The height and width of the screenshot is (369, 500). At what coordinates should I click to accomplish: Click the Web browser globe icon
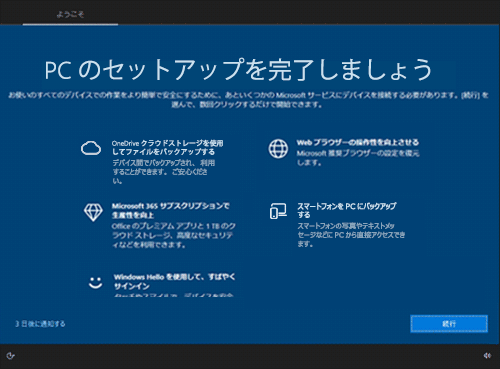pos(278,148)
